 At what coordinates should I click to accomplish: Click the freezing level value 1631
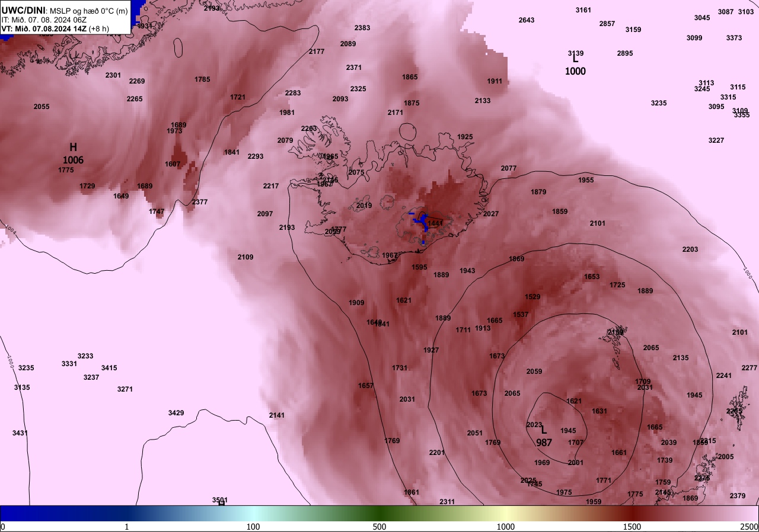[x=599, y=411]
